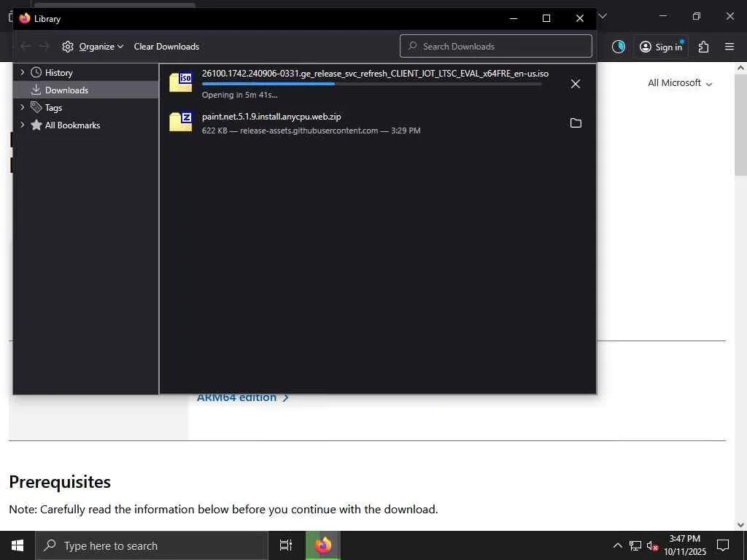
Task: Click the page scrollbar down arrow
Action: click(741, 525)
